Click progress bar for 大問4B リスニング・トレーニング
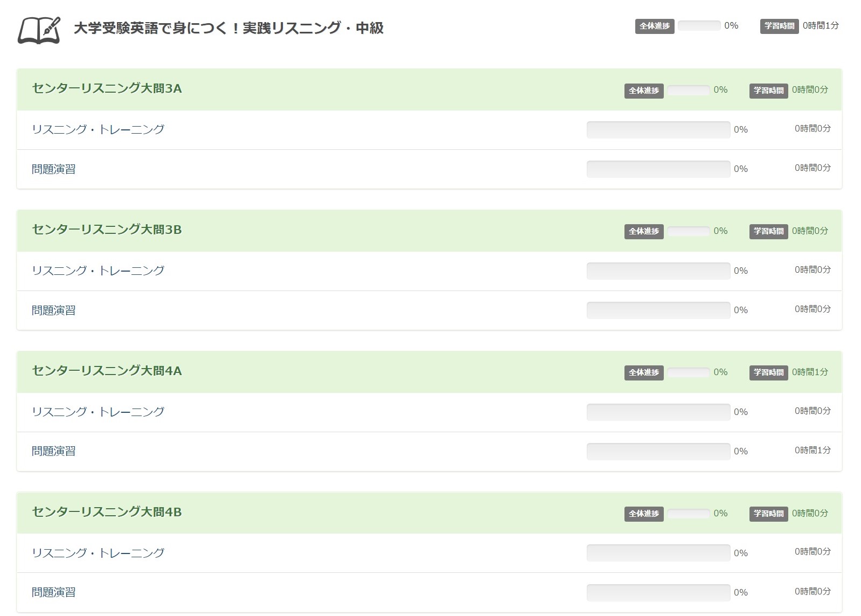861x616 pixels. pos(658,553)
